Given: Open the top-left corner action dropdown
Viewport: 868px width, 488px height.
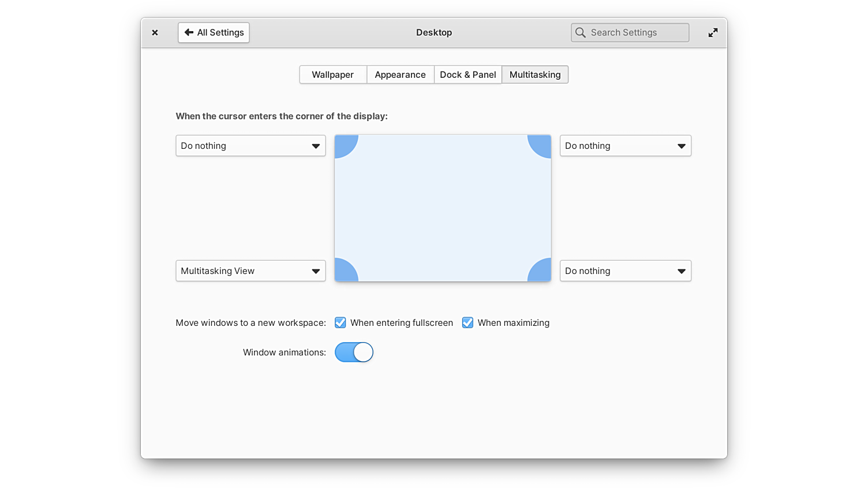Looking at the screenshot, I should click(250, 146).
